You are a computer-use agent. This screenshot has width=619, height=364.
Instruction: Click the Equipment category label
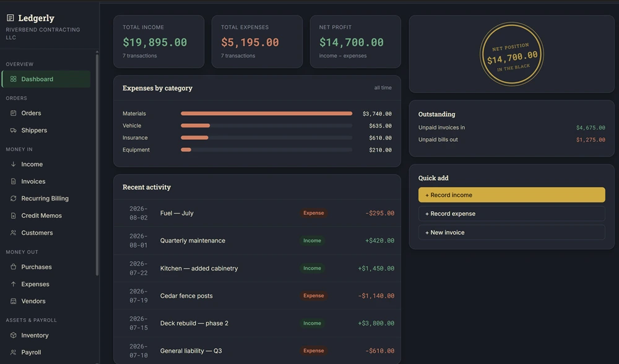coord(136,150)
